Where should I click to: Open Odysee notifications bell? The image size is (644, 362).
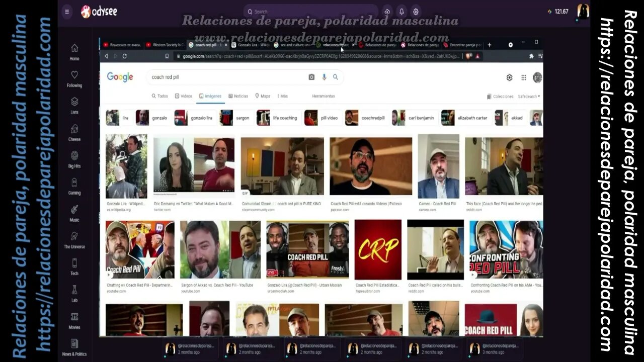(x=401, y=12)
